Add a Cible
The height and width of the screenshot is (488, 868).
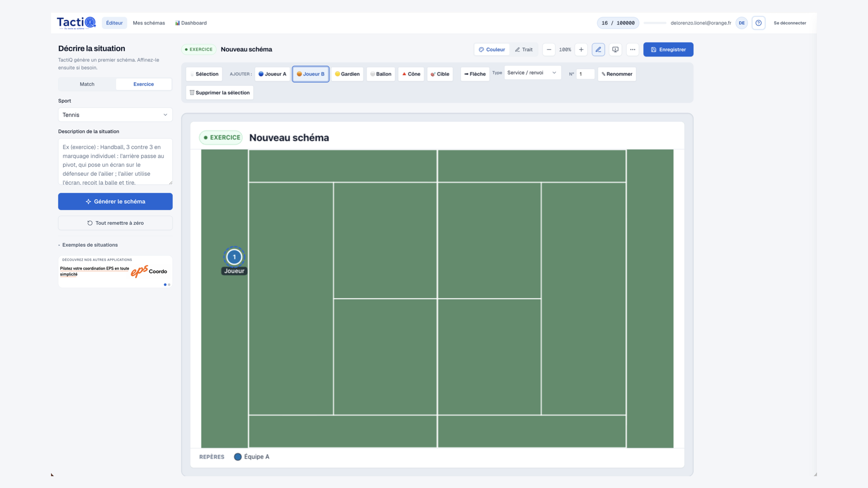(440, 74)
